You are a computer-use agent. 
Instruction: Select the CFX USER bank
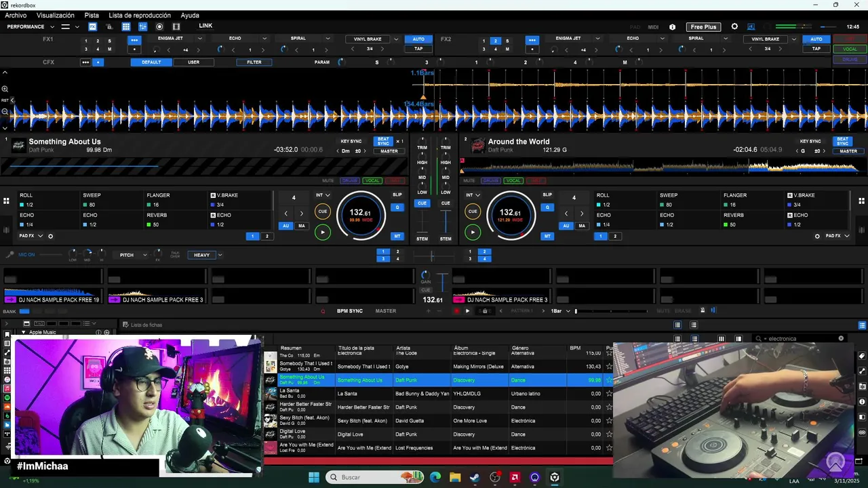(x=193, y=62)
